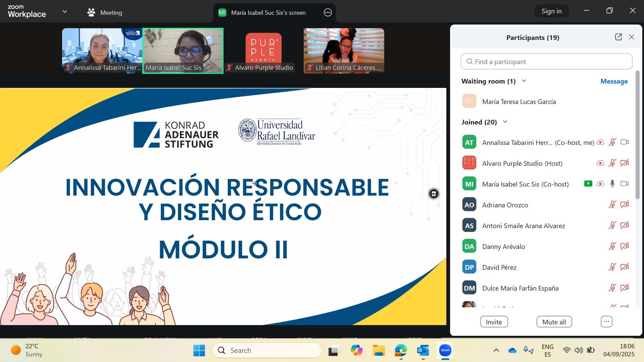Select María Isabel Suc Sis's screen tab
The height and width of the screenshot is (362, 644).
pyautogui.click(x=268, y=13)
